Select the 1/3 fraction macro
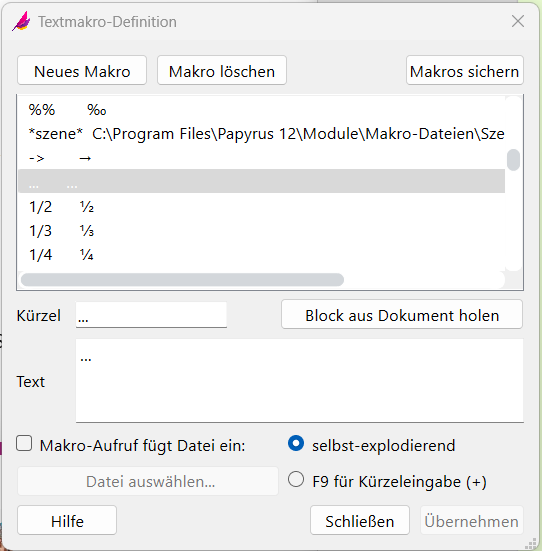Viewport: 542px width, 551px height. (x=262, y=231)
